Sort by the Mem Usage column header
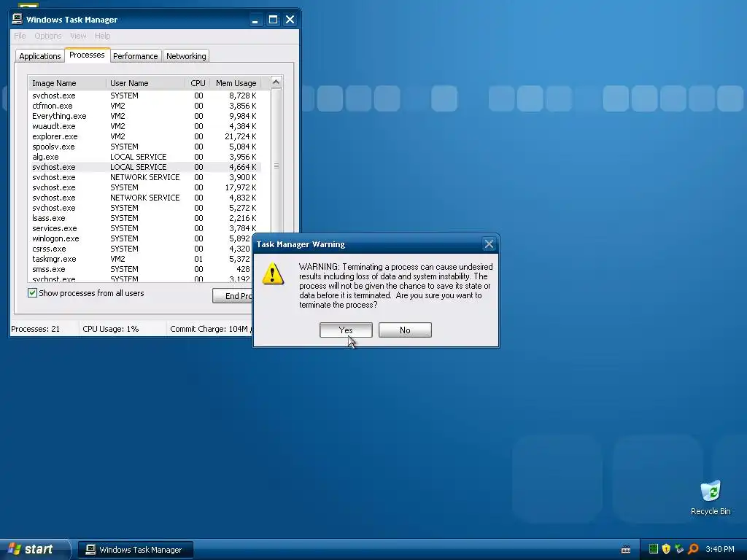Image resolution: width=747 pixels, height=560 pixels. 236,83
